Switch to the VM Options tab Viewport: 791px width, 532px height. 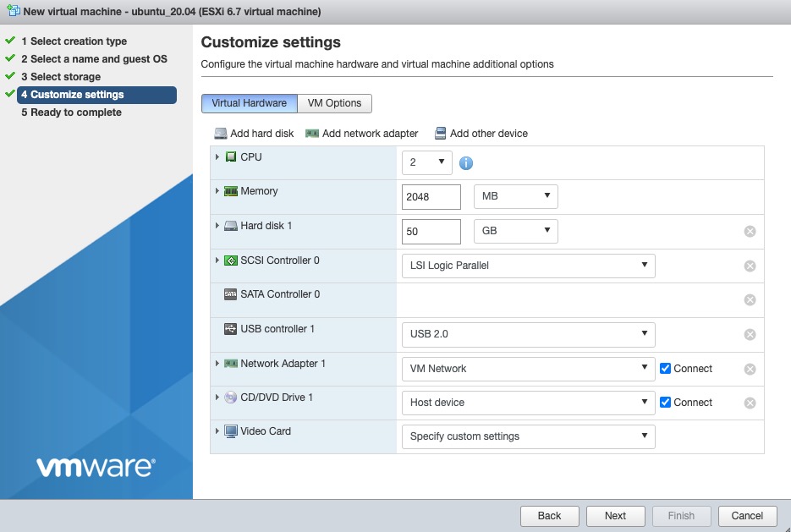[334, 103]
